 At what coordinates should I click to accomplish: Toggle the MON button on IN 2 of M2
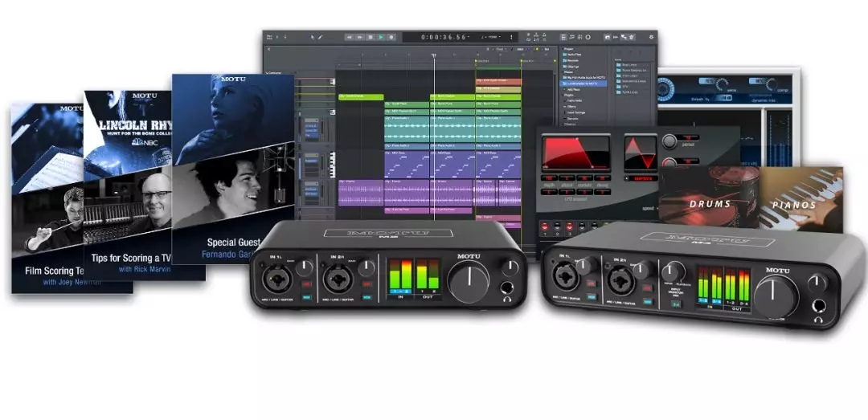tap(367, 296)
